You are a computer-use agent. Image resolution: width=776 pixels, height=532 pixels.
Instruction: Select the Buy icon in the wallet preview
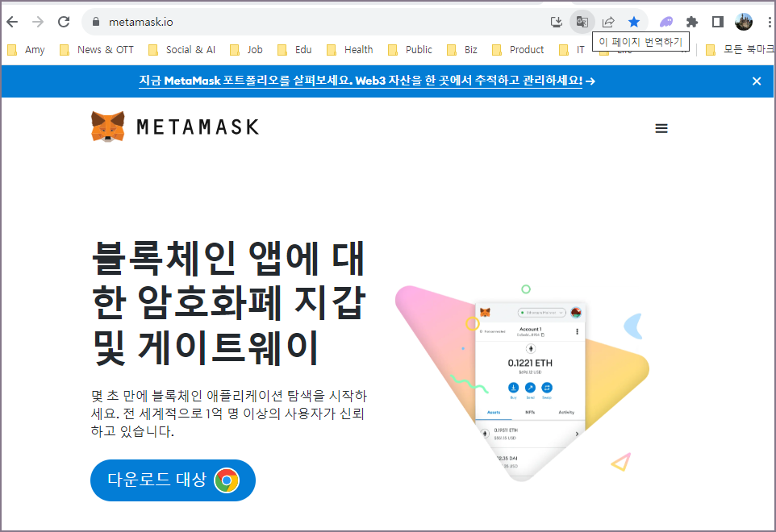(513, 388)
